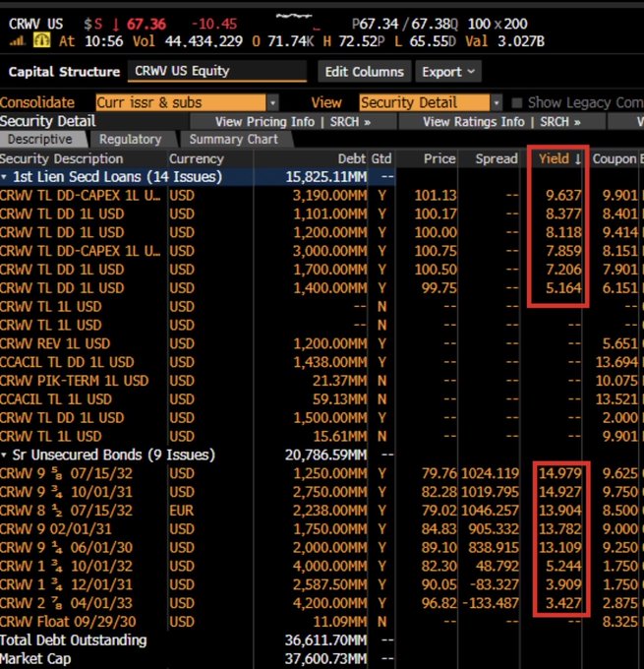Click the Curr issr & subs field
Viewport: 644px width, 669px height.
tap(181, 103)
